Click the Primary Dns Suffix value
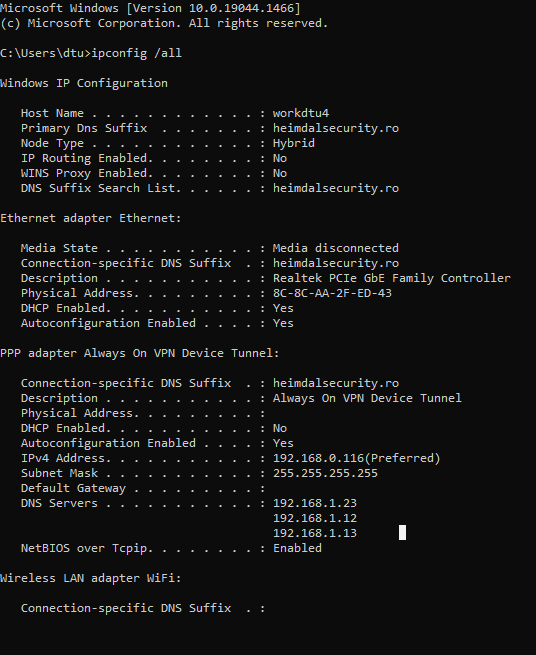 (336, 128)
